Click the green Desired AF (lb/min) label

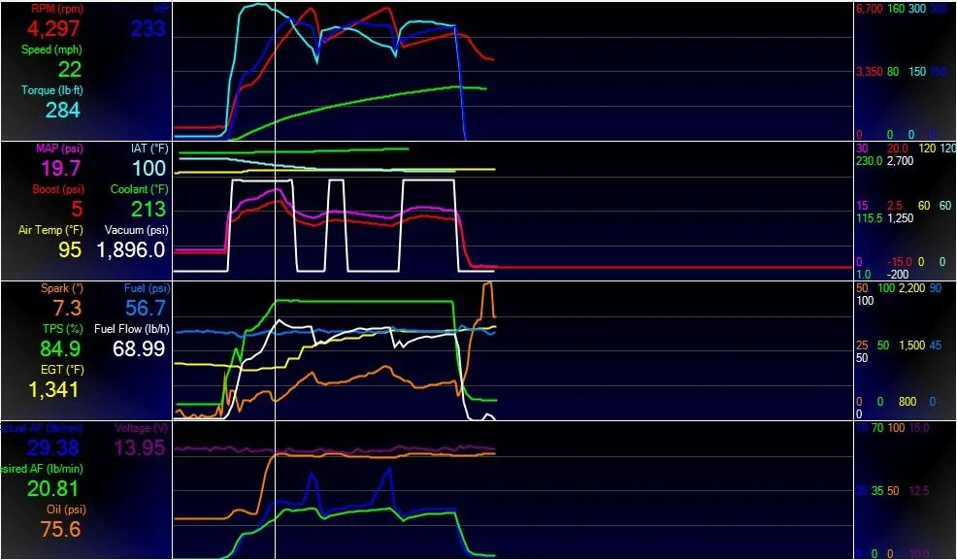pos(42,469)
